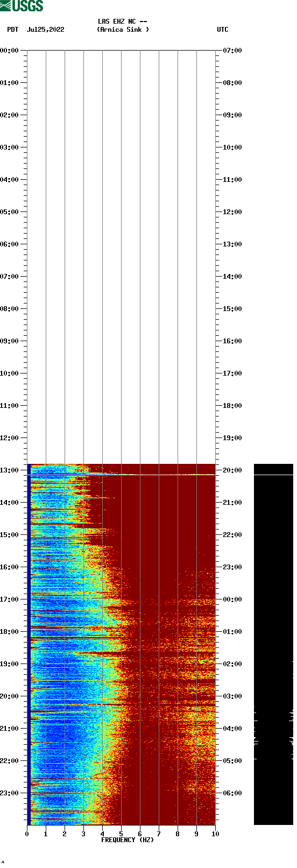Click the 13:00 PDT time label
Image resolution: width=297 pixels, height=868 pixels.
coord(9,470)
